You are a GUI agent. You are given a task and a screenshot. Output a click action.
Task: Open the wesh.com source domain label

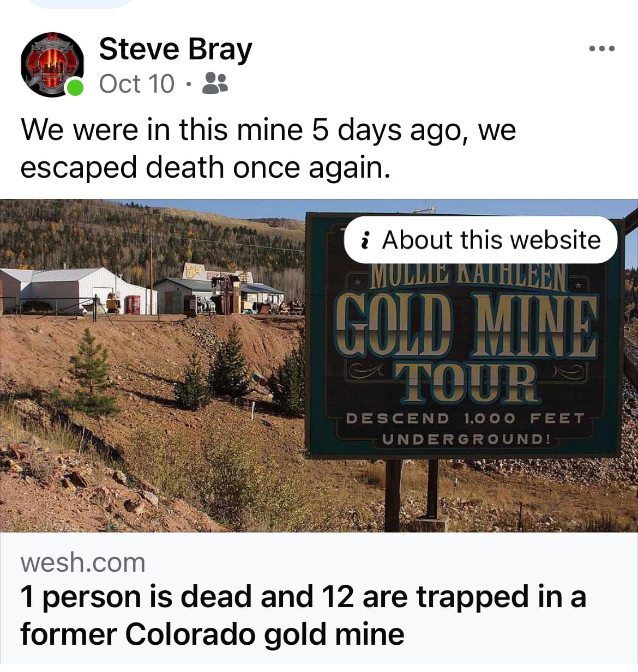[x=83, y=562]
